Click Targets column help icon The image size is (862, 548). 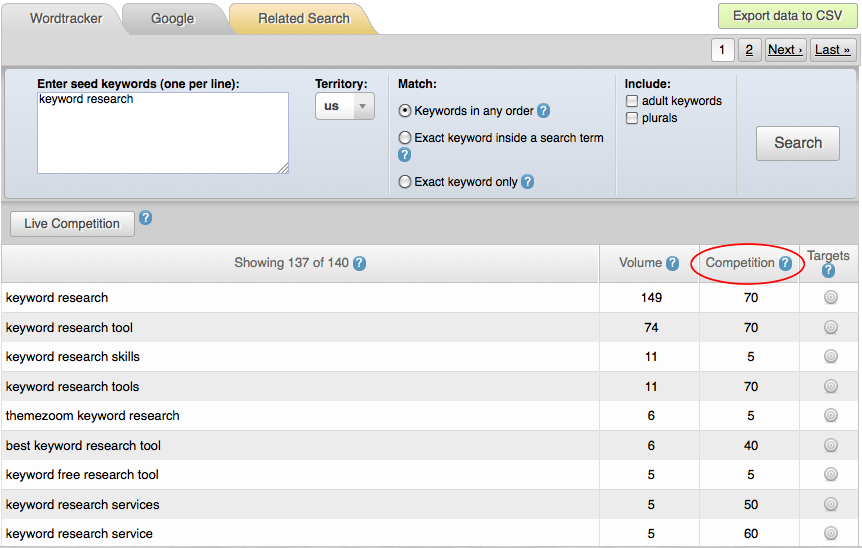(x=828, y=270)
